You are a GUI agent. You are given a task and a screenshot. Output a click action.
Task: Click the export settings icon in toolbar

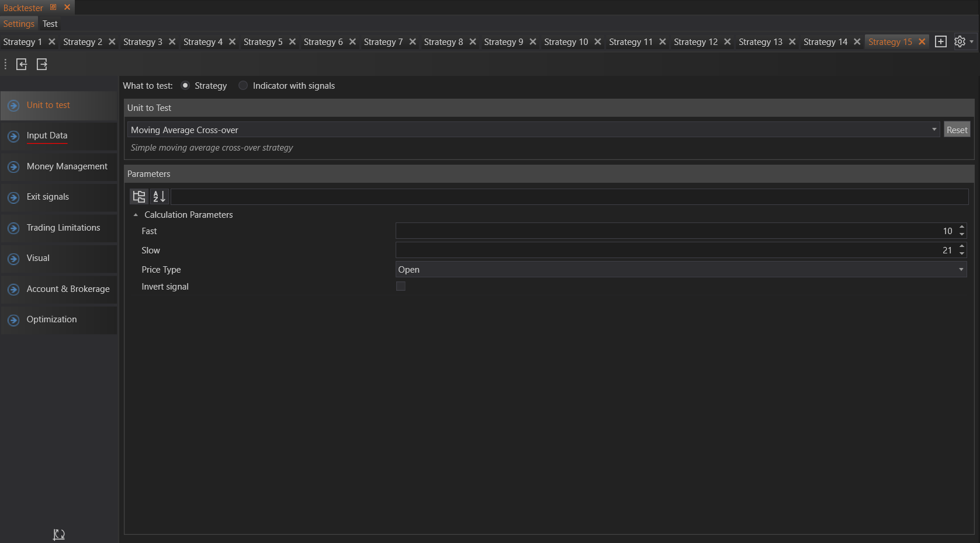42,64
